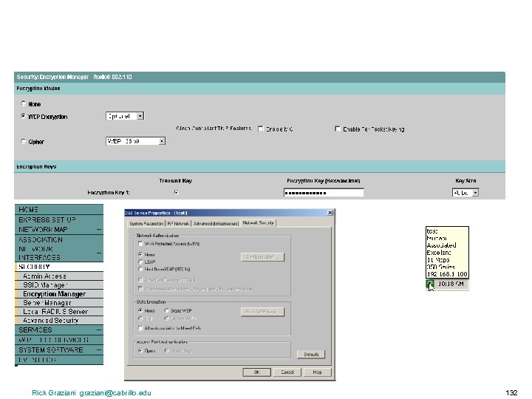Viewport: 532px width, 399px height.
Task: Select None under Network Authentication in dialog
Action: point(140,254)
